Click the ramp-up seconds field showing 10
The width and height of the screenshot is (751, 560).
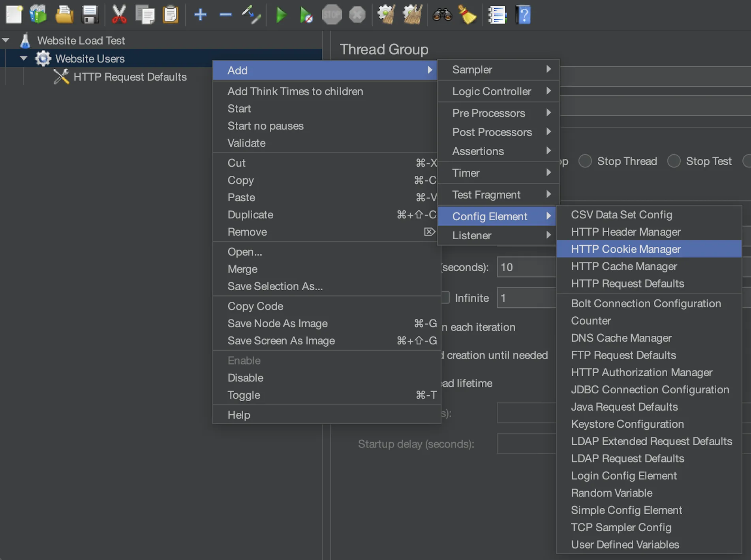click(526, 267)
